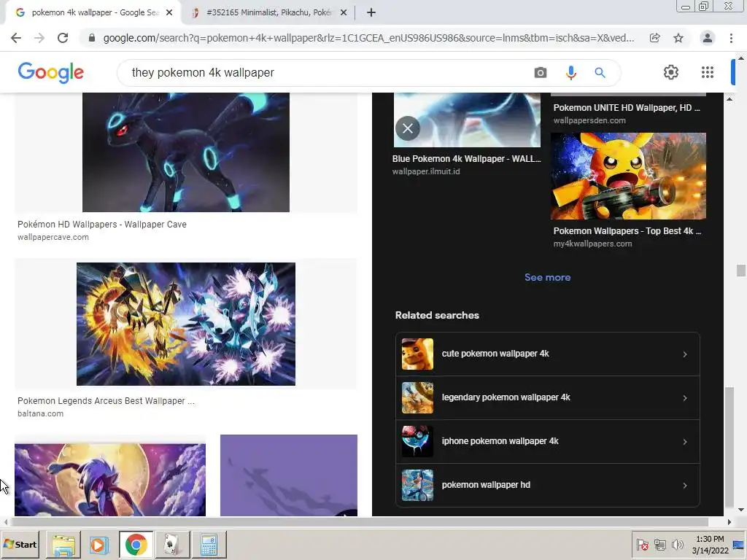
Task: Search by image using camera icon
Action: (541, 73)
